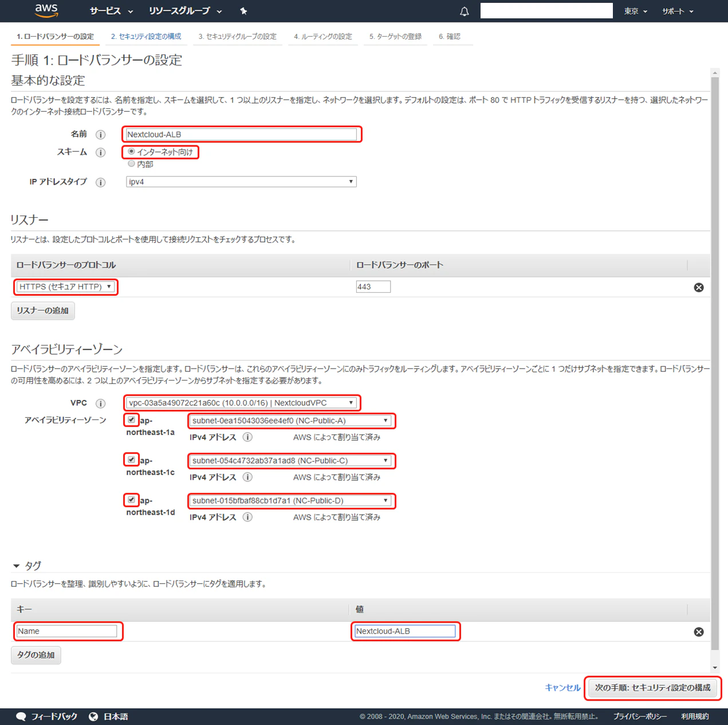Click the リスナーの追加 button
The image size is (728, 725).
click(43, 311)
